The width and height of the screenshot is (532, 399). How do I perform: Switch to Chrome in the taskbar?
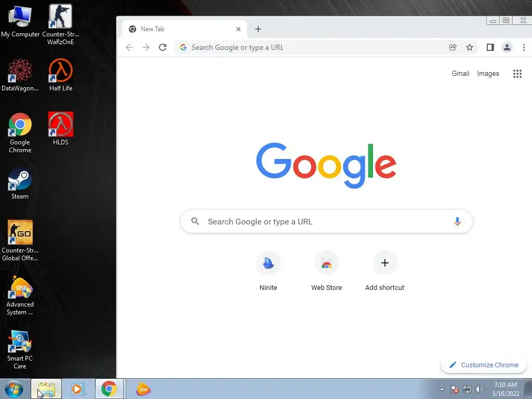(109, 389)
